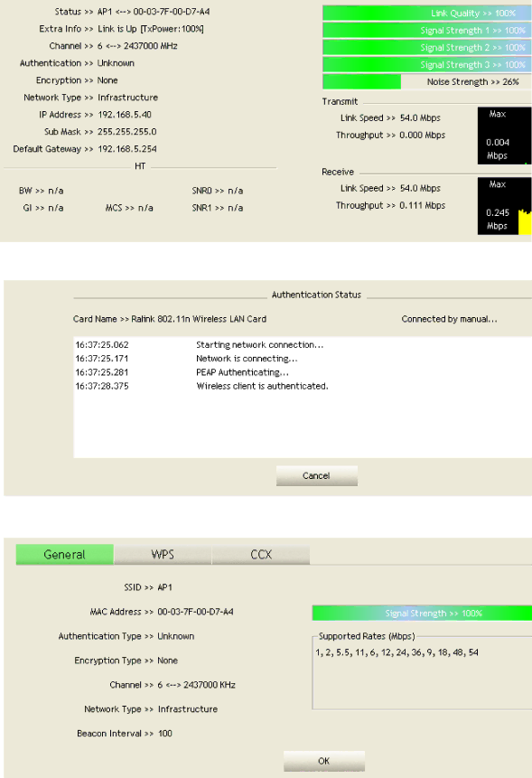This screenshot has width=532, height=778.
Task: Click the Transmit max throughput graph
Action: pos(504,136)
